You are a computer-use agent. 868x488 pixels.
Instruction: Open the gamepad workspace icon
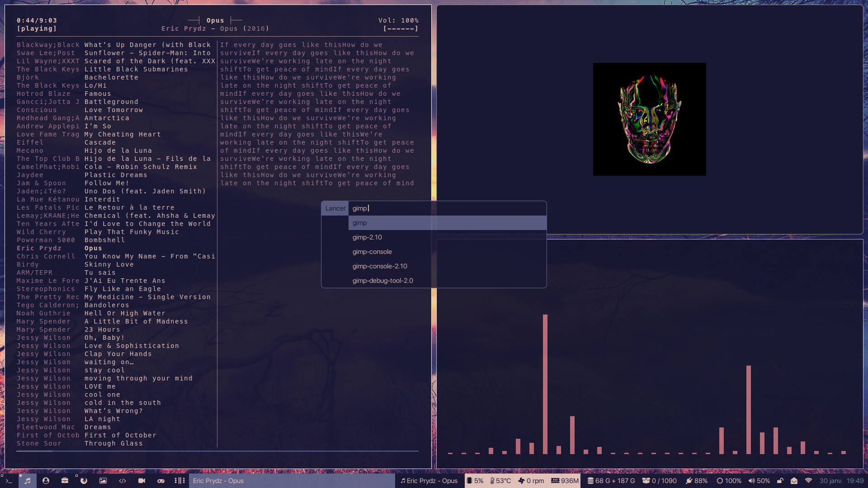(x=160, y=481)
